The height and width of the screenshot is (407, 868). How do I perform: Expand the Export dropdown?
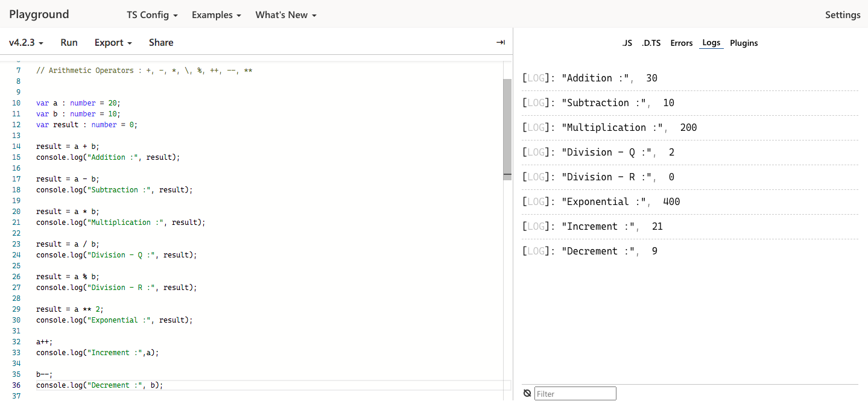point(113,43)
